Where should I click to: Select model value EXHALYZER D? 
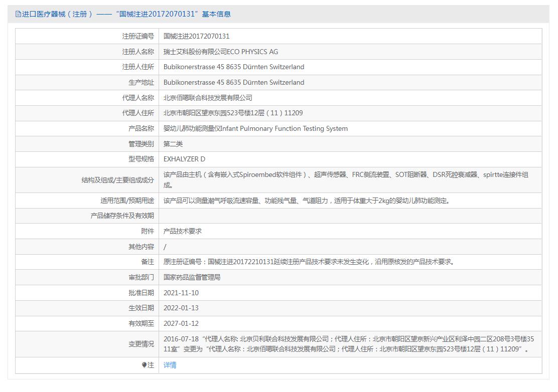tap(184, 159)
